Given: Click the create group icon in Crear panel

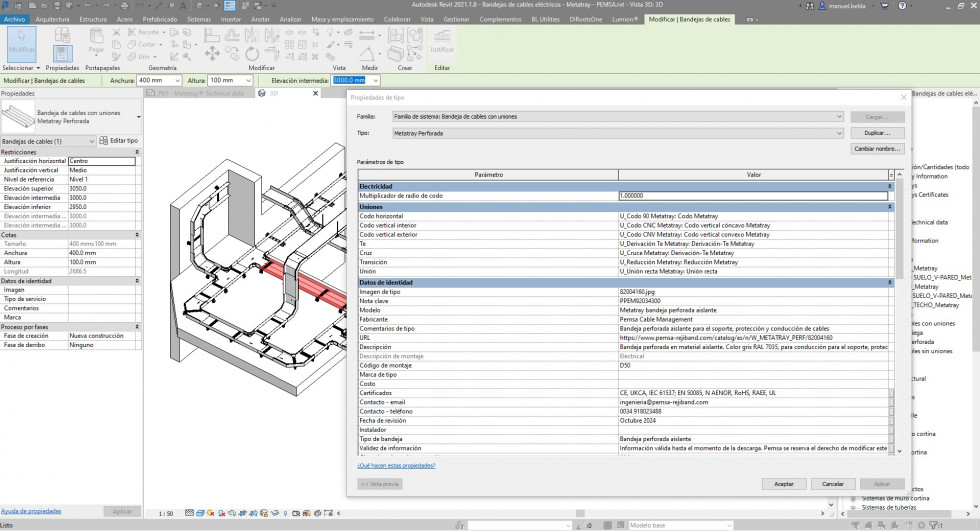Looking at the screenshot, I should (x=416, y=35).
